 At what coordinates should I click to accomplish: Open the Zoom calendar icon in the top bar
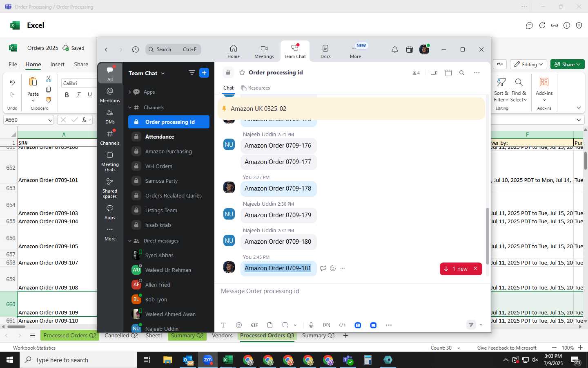click(410, 49)
